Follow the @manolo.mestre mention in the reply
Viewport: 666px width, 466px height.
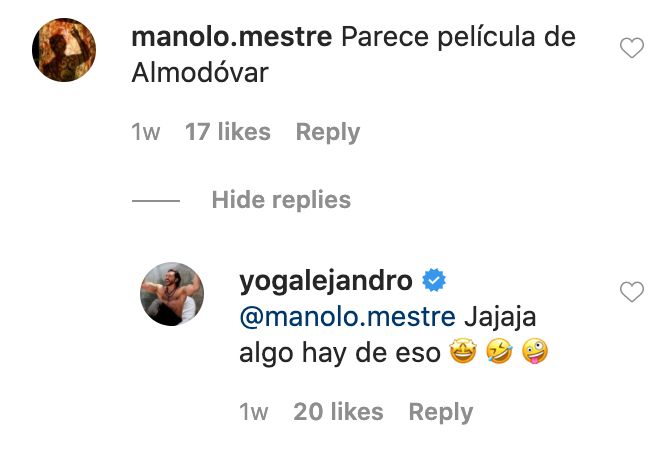click(x=347, y=317)
